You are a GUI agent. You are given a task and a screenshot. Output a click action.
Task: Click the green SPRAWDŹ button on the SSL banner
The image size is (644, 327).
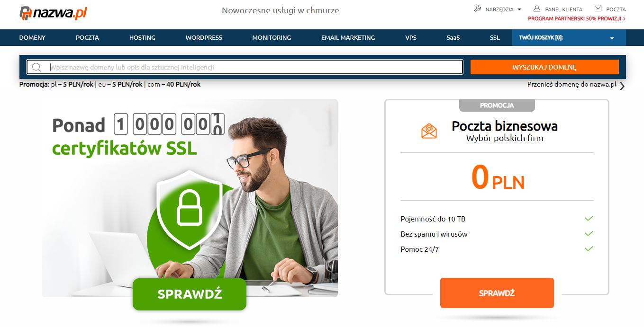click(x=190, y=294)
